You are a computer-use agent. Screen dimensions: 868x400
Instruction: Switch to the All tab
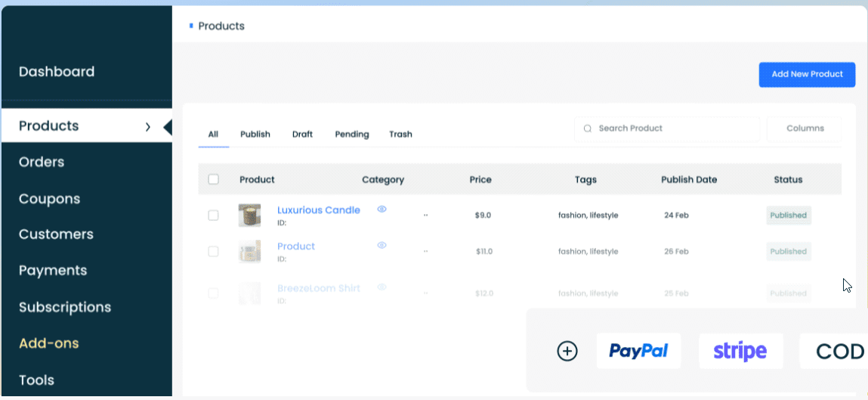(213, 134)
